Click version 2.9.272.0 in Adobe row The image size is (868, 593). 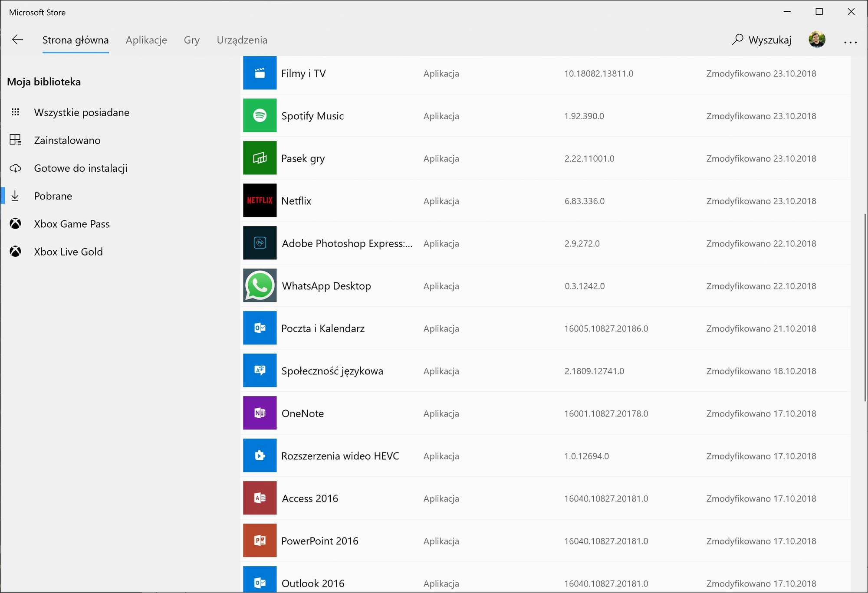[582, 243]
